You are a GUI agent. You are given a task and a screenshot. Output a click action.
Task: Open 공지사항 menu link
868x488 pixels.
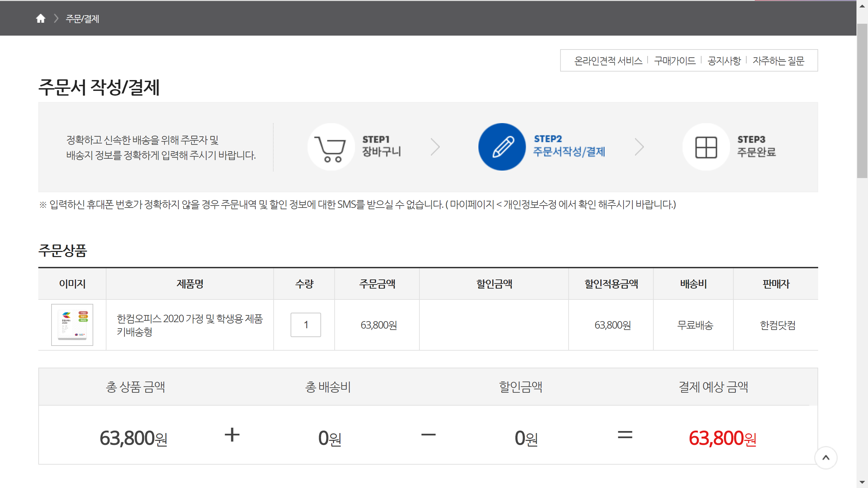pos(724,61)
